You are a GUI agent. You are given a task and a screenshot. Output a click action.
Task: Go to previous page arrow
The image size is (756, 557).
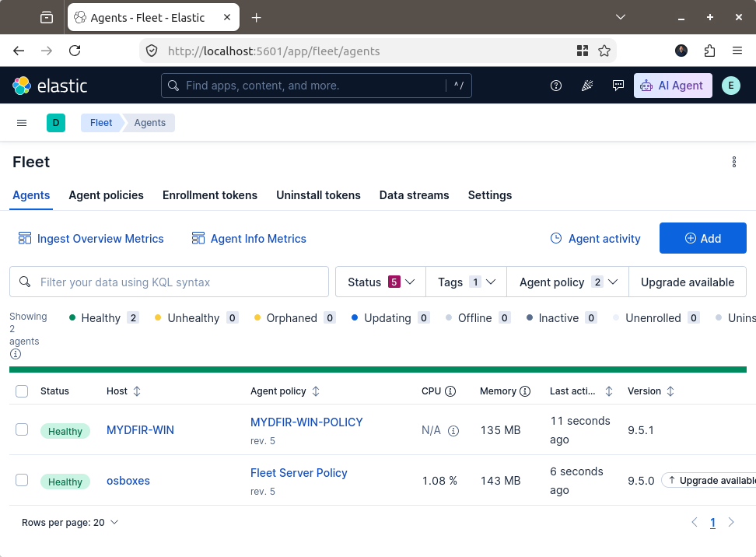point(695,522)
